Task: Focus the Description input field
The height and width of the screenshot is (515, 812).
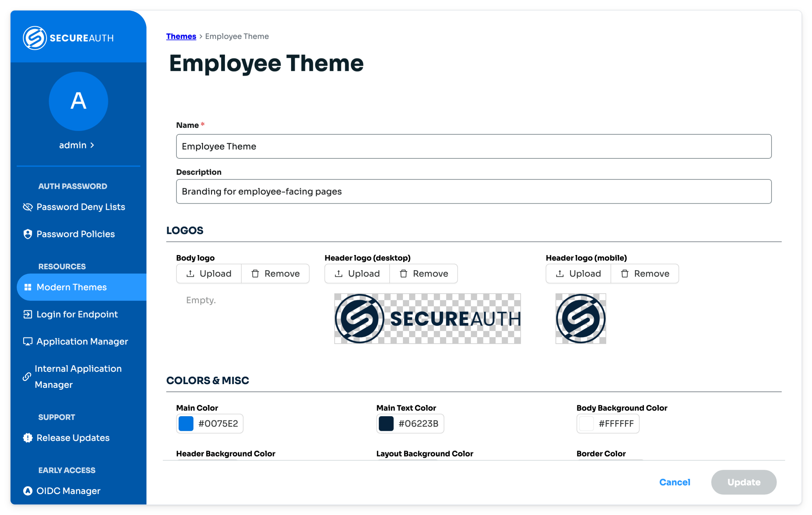Action: 474,192
